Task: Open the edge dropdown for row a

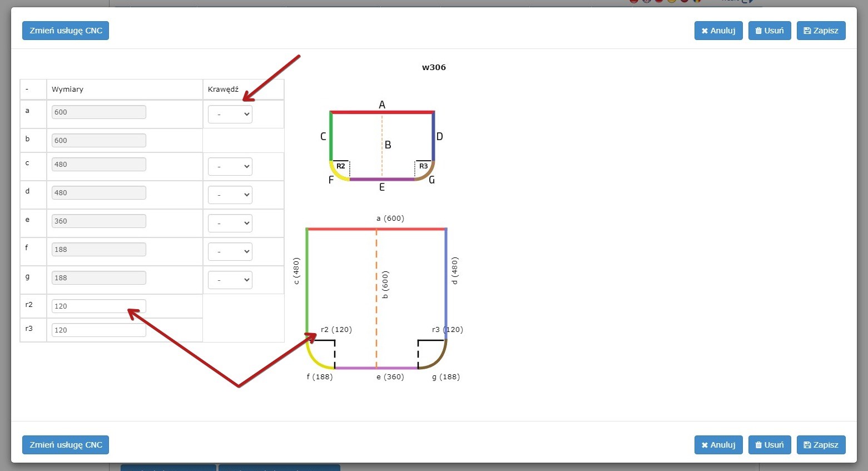Action: point(230,115)
